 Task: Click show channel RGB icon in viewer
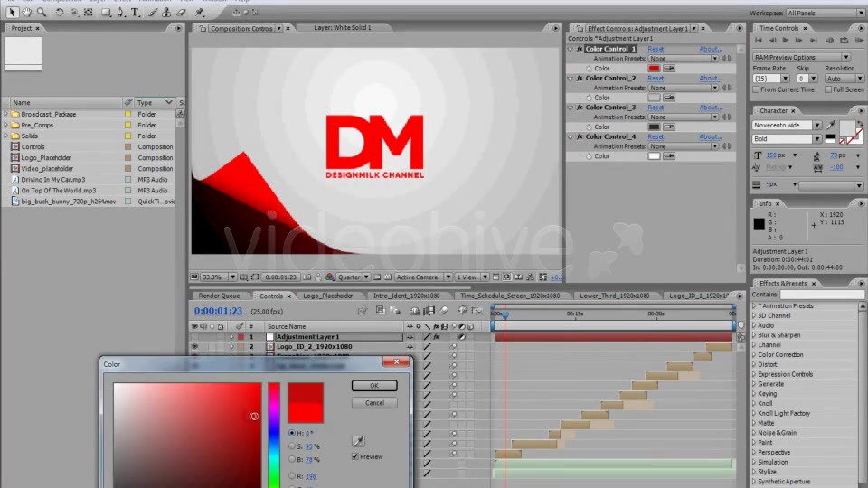coord(329,277)
